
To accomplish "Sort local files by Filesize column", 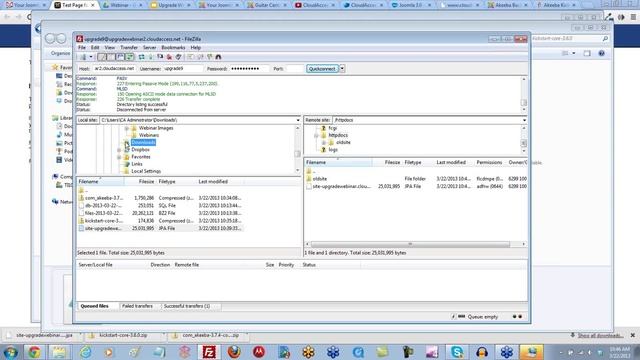I will click(140, 182).
